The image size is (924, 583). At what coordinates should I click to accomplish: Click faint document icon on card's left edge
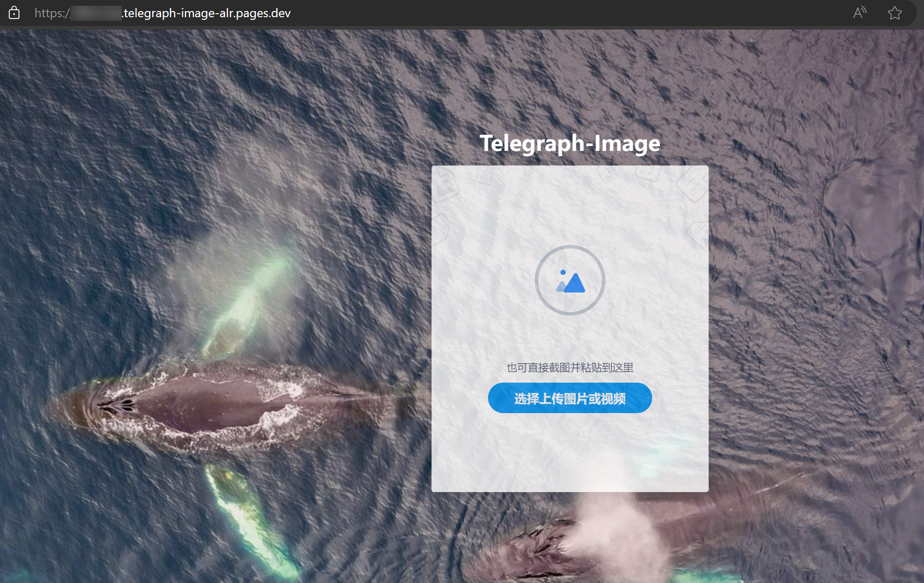click(439, 229)
